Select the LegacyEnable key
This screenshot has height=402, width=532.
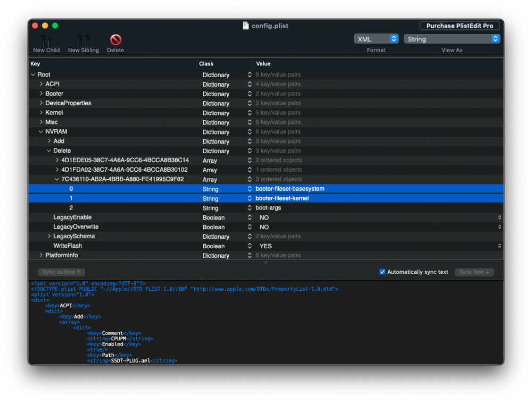72,217
